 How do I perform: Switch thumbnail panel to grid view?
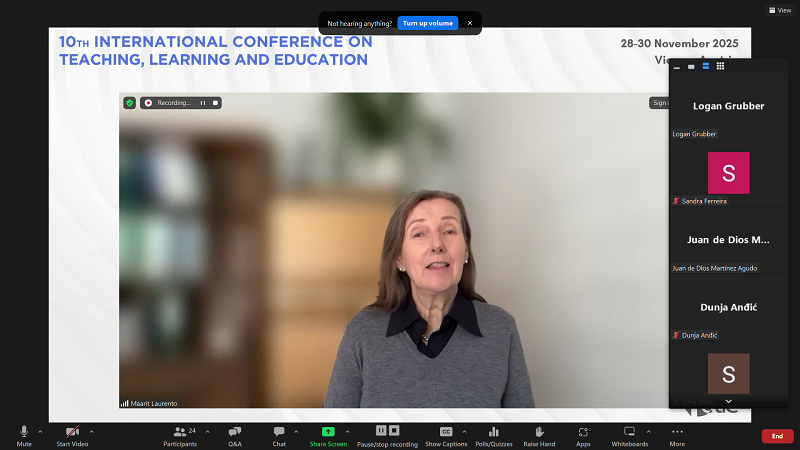pos(720,66)
